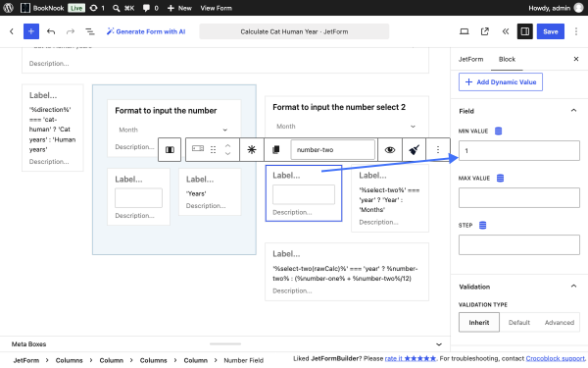This screenshot has height=368, width=588.
Task: Open the Calculate Cat Human Year title bar
Action: coord(294,31)
